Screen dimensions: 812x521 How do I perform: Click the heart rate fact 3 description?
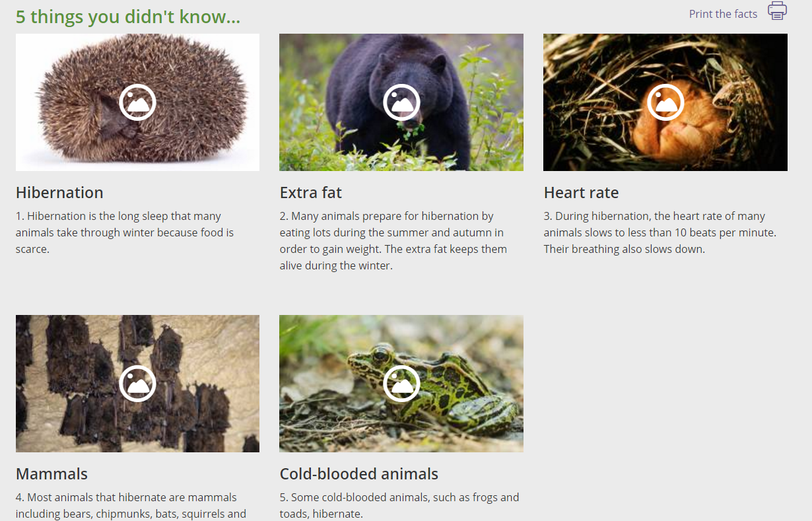click(660, 232)
